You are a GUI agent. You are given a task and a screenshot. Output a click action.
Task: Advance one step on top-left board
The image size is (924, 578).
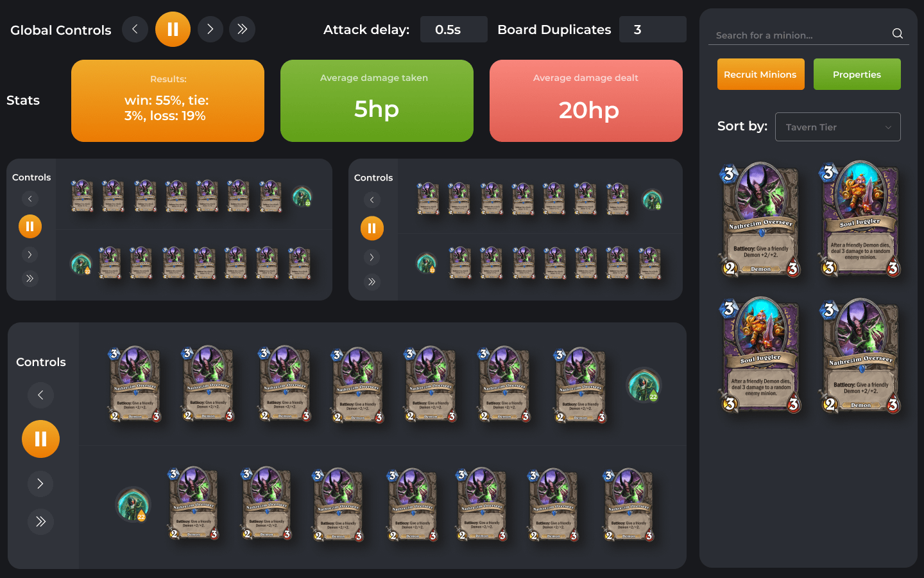click(x=30, y=255)
